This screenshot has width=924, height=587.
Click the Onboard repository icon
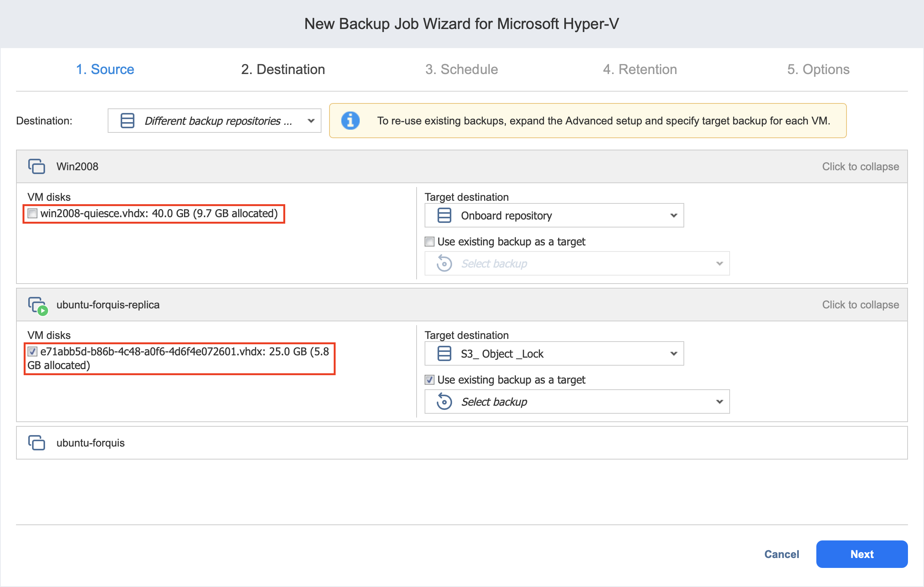click(x=444, y=216)
